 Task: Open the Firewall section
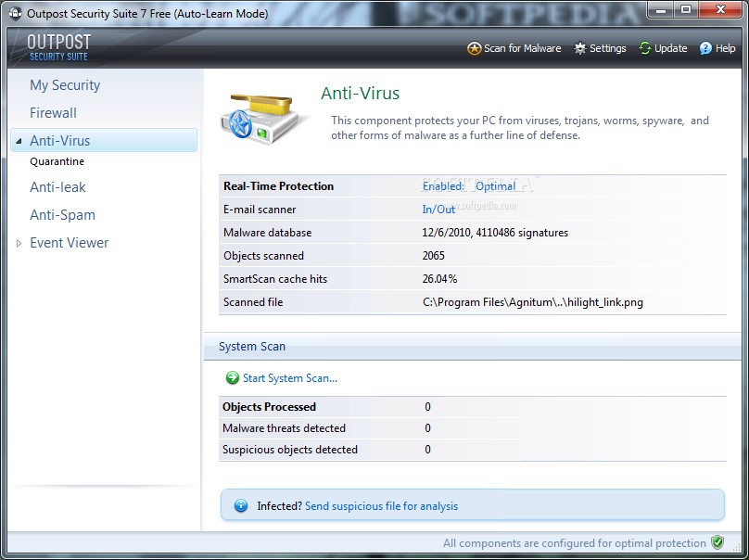[x=53, y=113]
